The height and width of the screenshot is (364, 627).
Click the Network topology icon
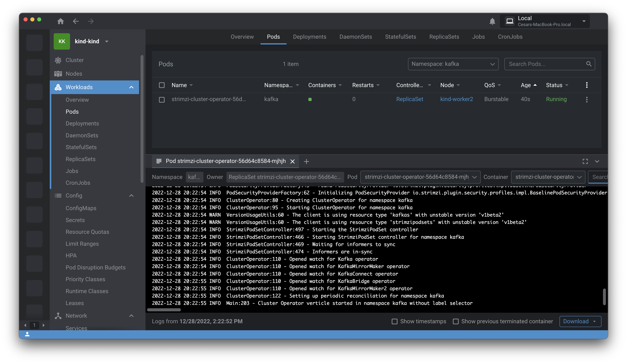[x=58, y=316]
